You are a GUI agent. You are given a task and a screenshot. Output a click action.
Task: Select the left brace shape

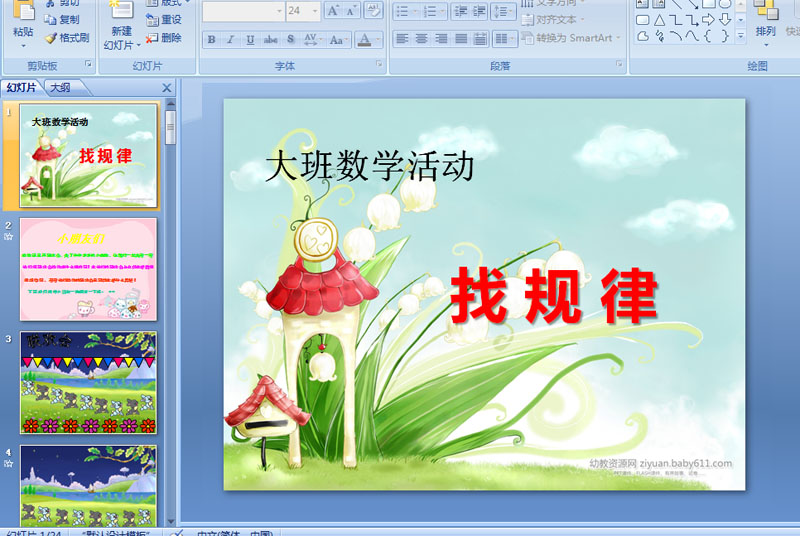point(708,36)
